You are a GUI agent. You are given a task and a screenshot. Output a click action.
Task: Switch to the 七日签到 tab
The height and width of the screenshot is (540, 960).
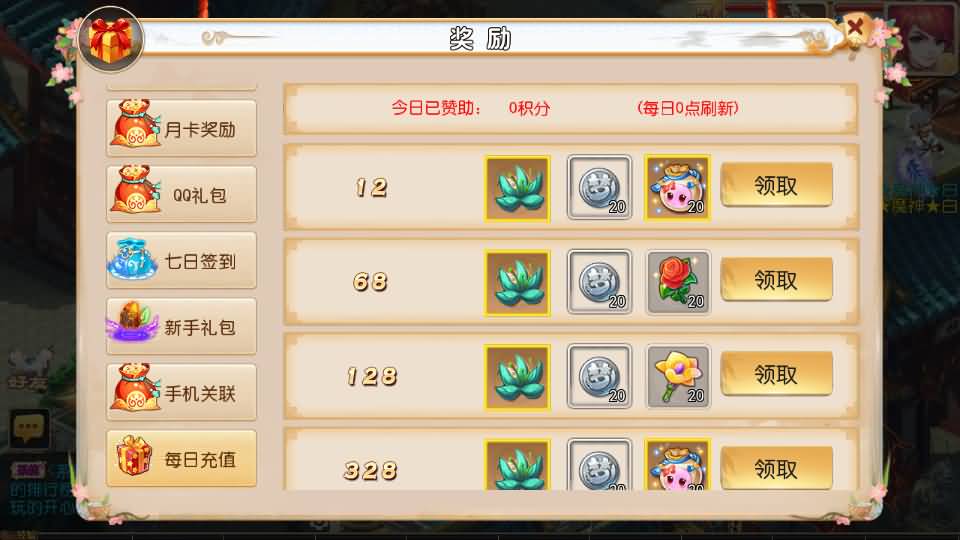[181, 260]
